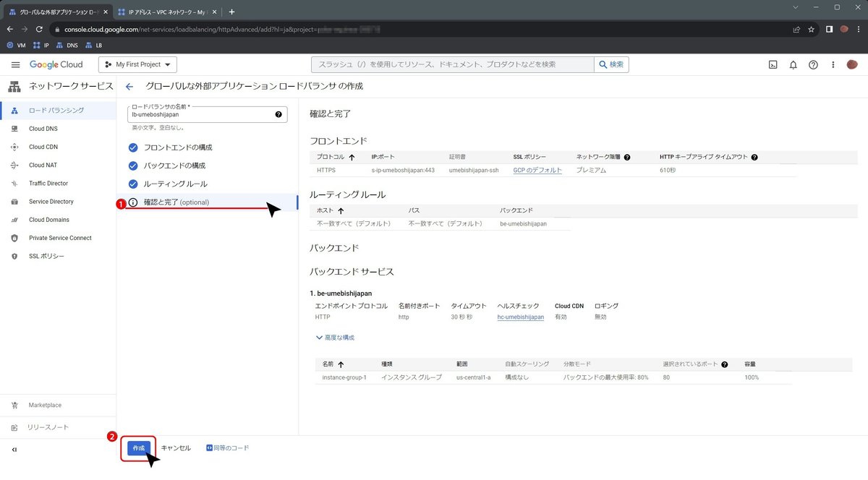The width and height of the screenshot is (868, 480).
Task: Click the キャンセル button
Action: click(x=176, y=448)
